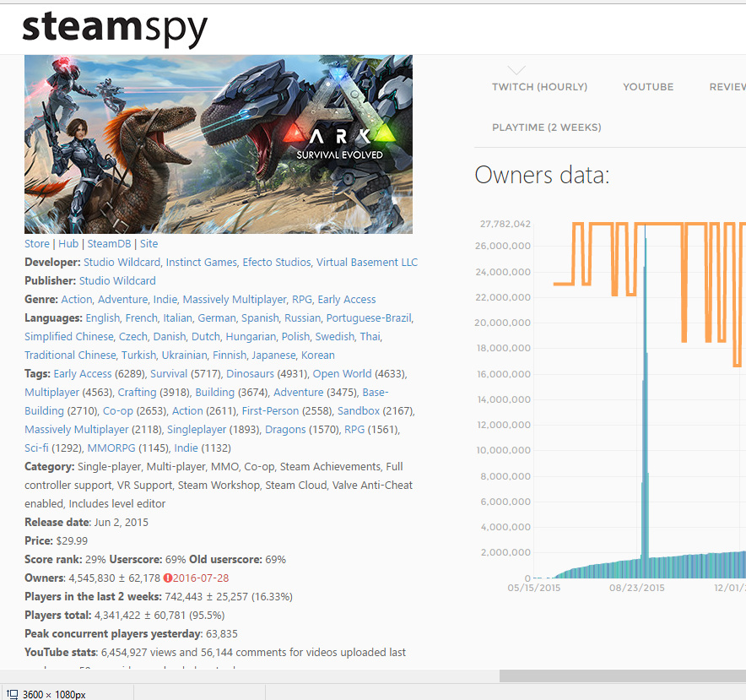Open the Singleplayer tag link
This screenshot has width=746, height=700.
coord(197,430)
